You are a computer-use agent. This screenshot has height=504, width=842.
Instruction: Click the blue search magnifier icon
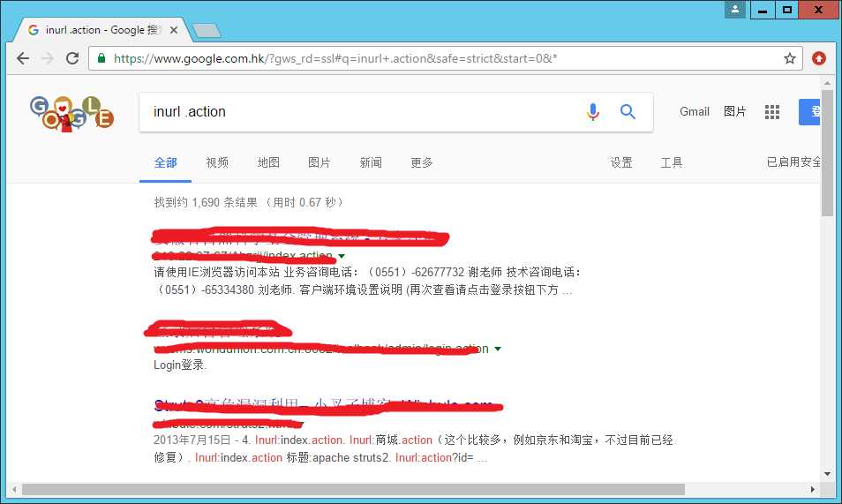(x=628, y=112)
